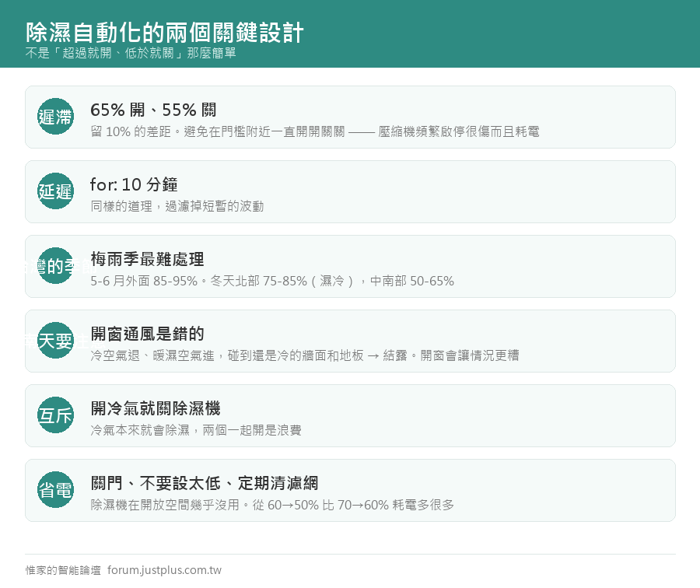This screenshot has width=700, height=588.
Task: Click the 省電 circular badge icon
Action: pos(55,490)
